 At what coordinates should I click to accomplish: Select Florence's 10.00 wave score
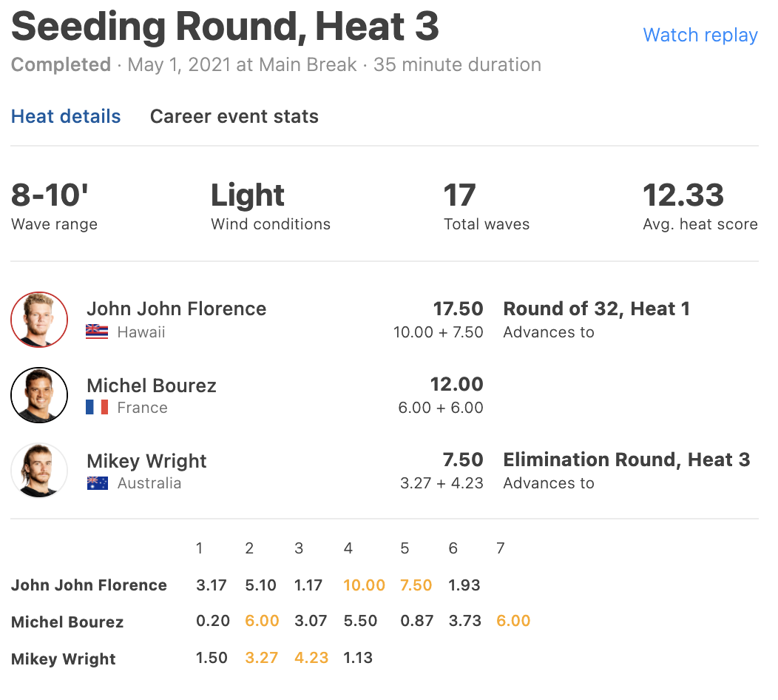tap(364, 585)
